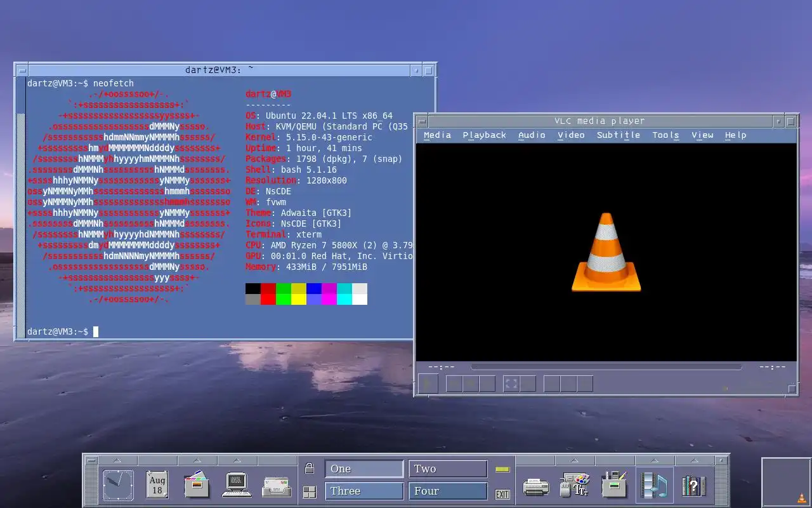The image size is (812, 508).
Task: Expand the subpanel arrow above multimedia icon
Action: point(654,460)
